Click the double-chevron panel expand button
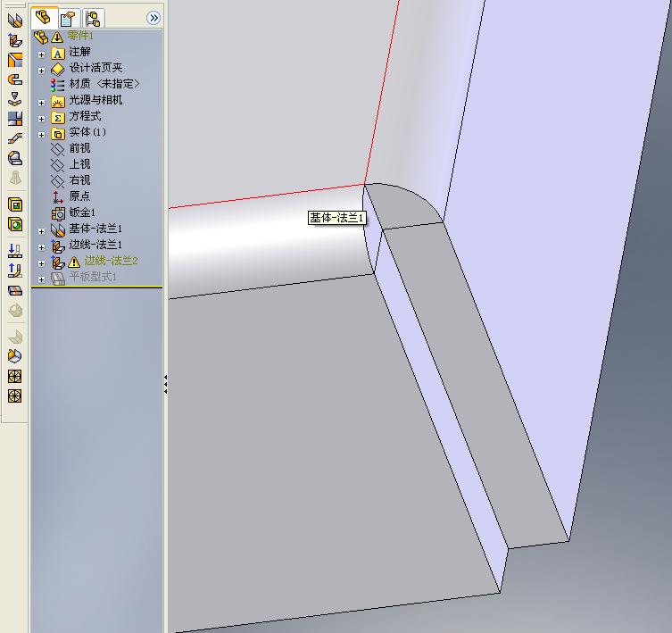Image resolution: width=672 pixels, height=633 pixels. pos(153,18)
